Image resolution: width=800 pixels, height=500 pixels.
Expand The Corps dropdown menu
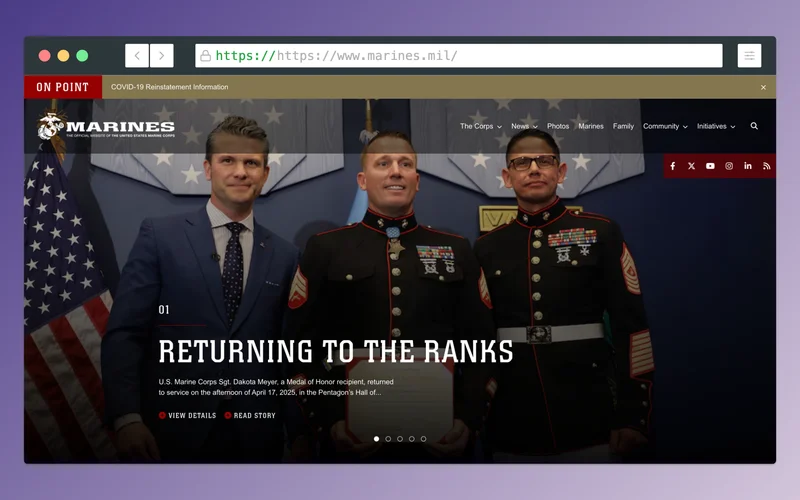[x=481, y=126]
